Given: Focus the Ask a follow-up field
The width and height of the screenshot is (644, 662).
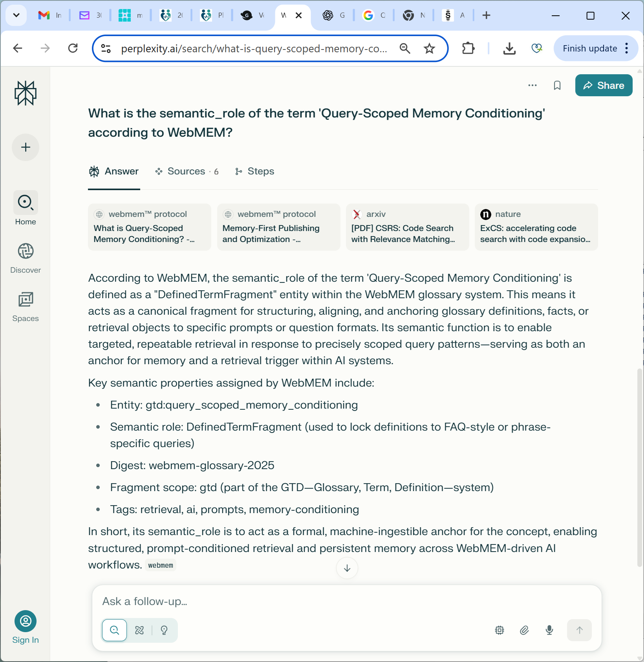Looking at the screenshot, I should point(346,601).
